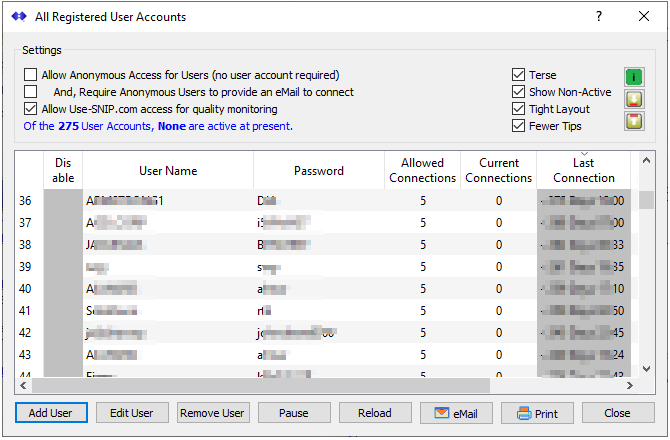Click the down-arrow icon beside Show Non-Active
Image resolution: width=670 pixels, height=440 pixels.
(634, 99)
